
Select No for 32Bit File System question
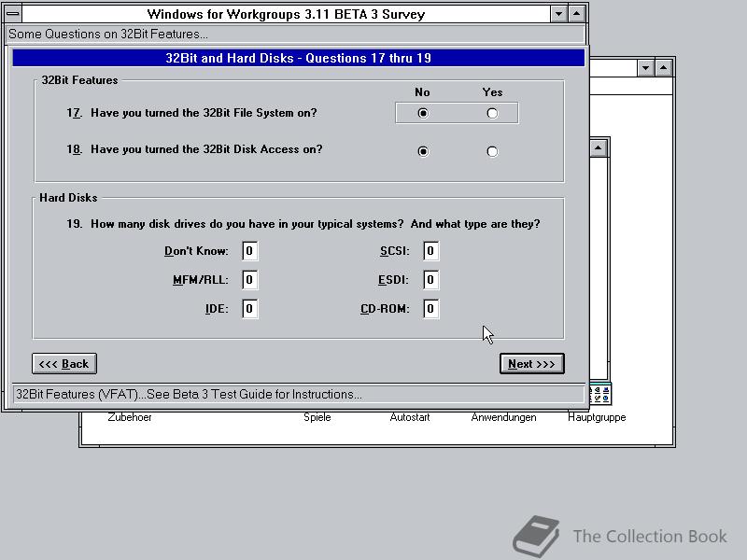[423, 113]
